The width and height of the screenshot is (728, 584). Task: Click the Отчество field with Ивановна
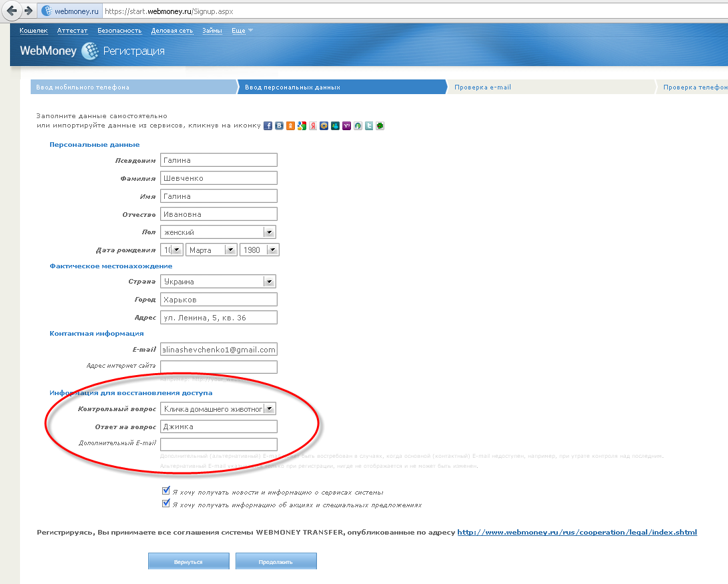click(219, 214)
